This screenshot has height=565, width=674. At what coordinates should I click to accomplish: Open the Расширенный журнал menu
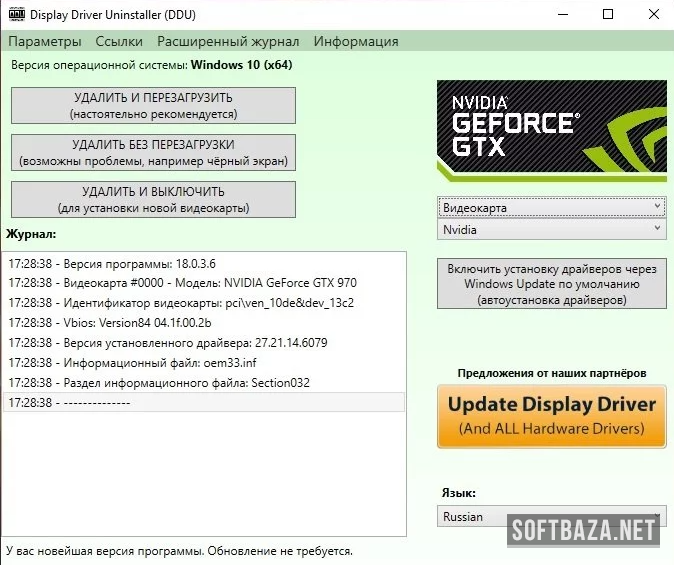click(x=228, y=41)
